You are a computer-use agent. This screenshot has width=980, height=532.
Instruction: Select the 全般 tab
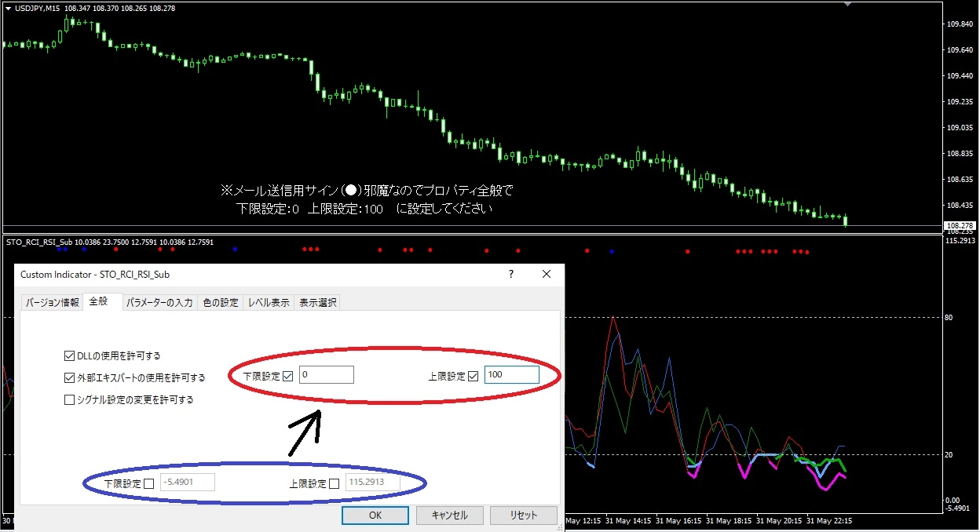pos(102,301)
